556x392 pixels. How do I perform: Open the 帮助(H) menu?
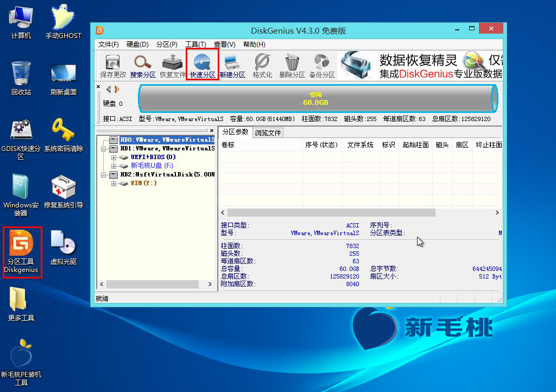click(254, 45)
